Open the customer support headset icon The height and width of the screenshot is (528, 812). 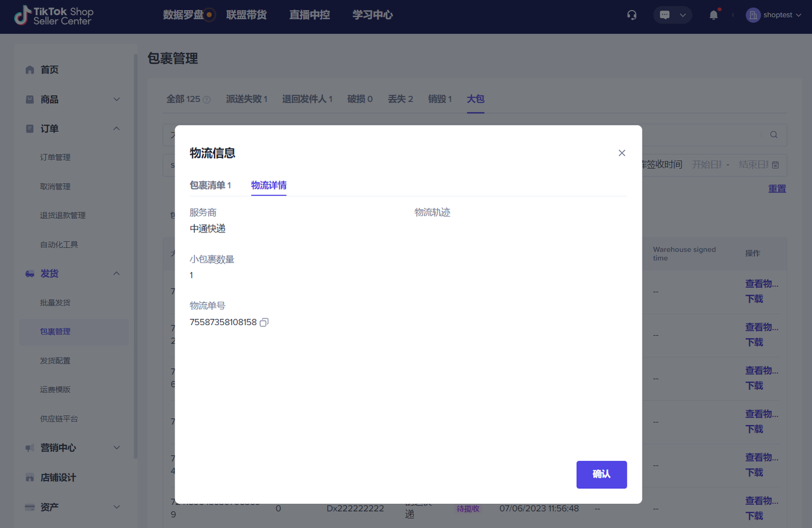point(632,15)
